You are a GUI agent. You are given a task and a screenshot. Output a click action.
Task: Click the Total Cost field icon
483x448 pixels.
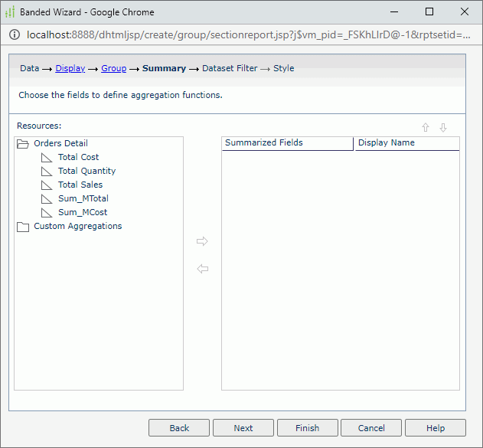pos(47,157)
